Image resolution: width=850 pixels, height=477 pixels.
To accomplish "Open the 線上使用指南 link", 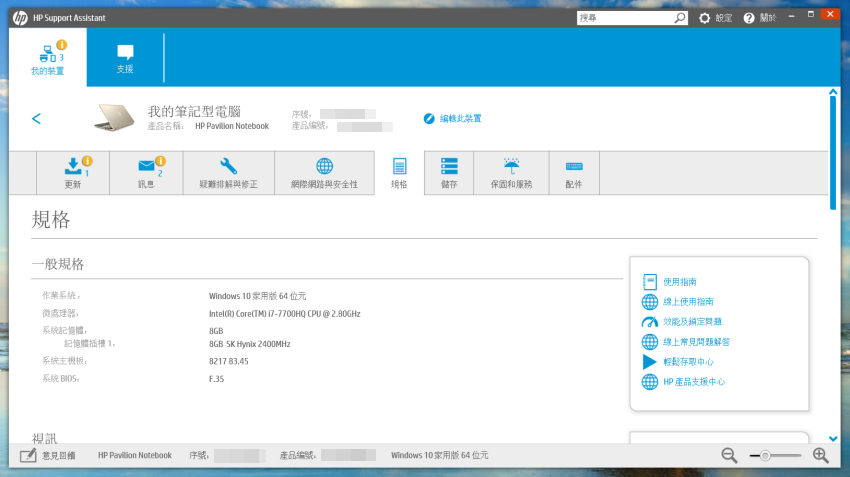I will point(688,302).
